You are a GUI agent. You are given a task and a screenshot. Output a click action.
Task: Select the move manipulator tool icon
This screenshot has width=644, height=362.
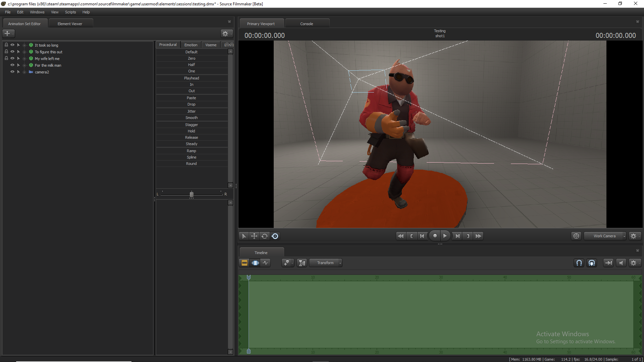coord(254,236)
